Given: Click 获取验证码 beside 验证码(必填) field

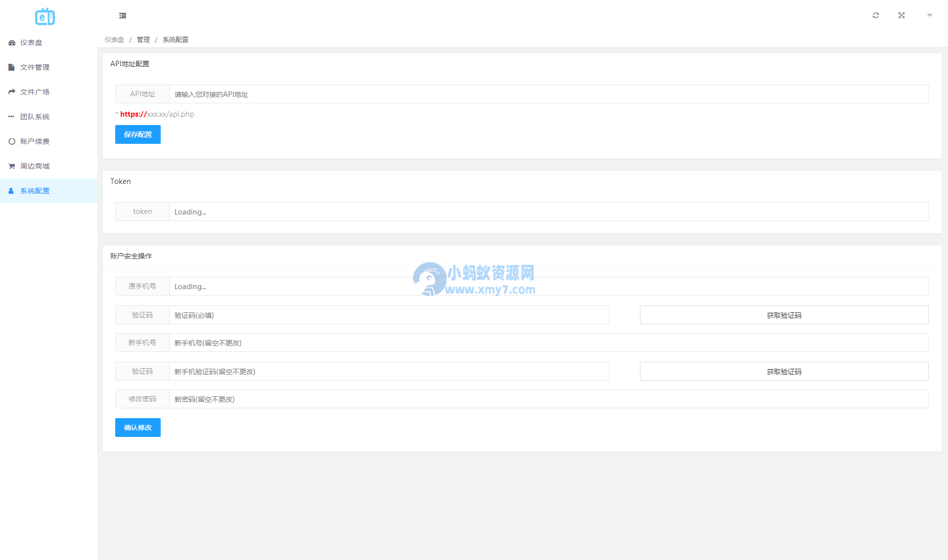Looking at the screenshot, I should click(x=784, y=315).
